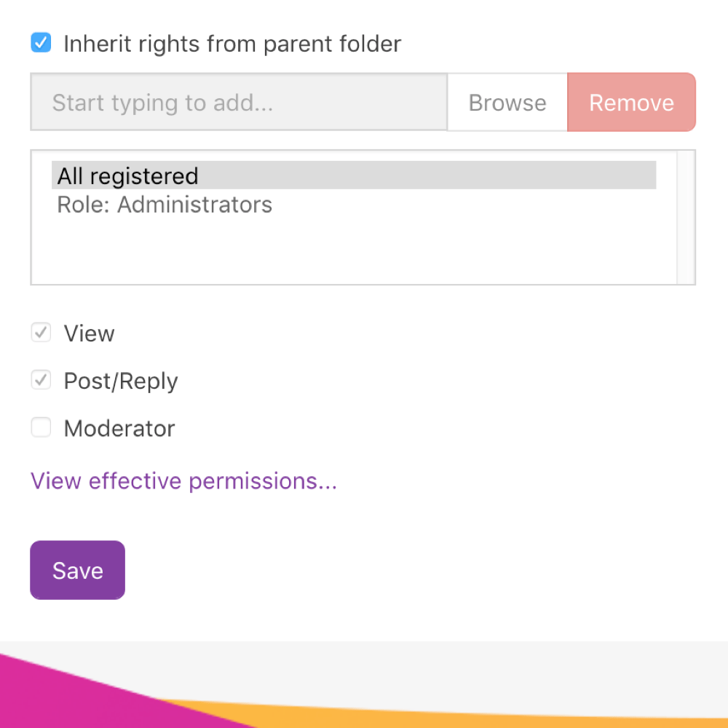The image size is (728, 728).
Task: Click the permissions list scrollbar track
Action: tap(686, 217)
